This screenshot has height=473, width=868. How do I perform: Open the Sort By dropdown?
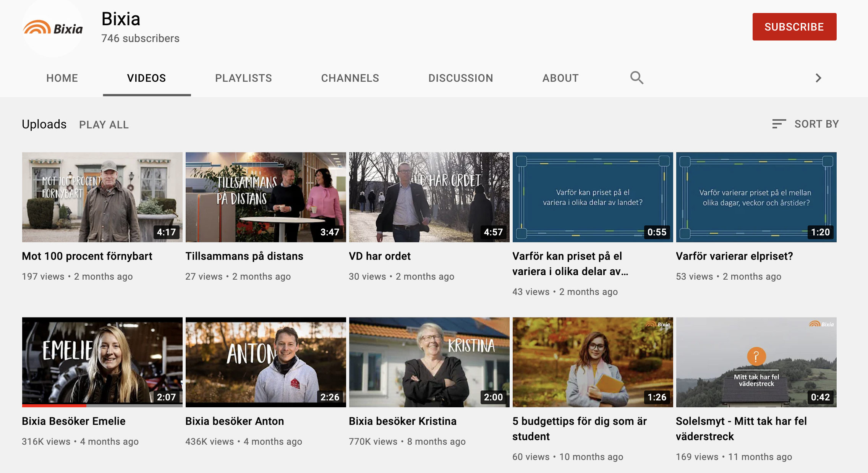tap(805, 124)
